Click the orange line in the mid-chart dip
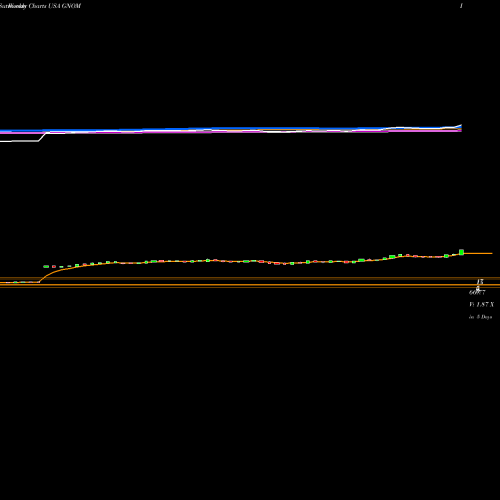 284,263
